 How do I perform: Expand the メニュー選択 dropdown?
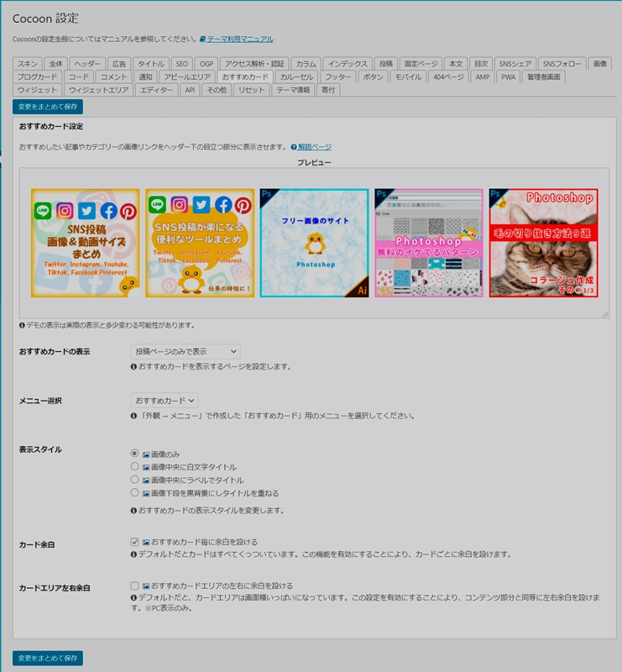click(165, 401)
